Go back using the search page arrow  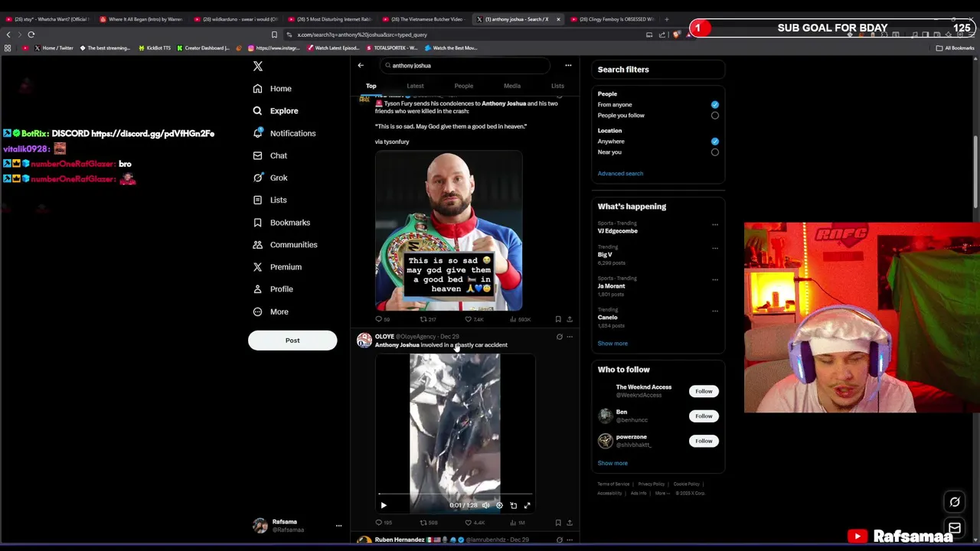tap(361, 66)
